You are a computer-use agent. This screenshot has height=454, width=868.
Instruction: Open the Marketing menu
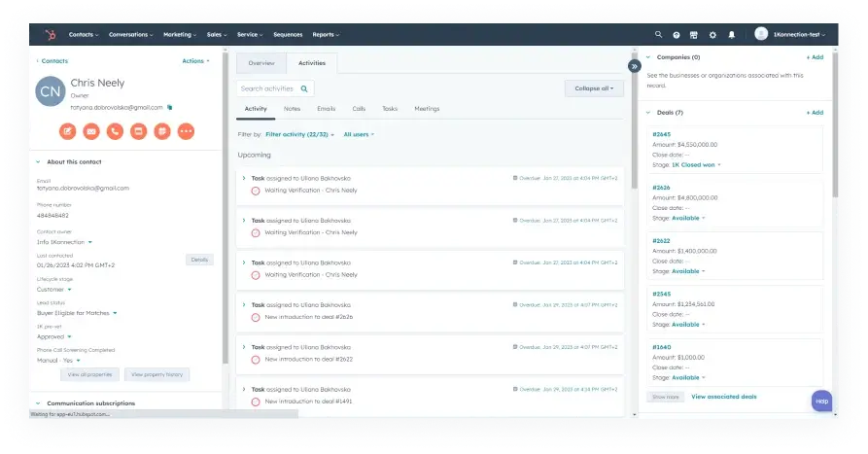(180, 34)
